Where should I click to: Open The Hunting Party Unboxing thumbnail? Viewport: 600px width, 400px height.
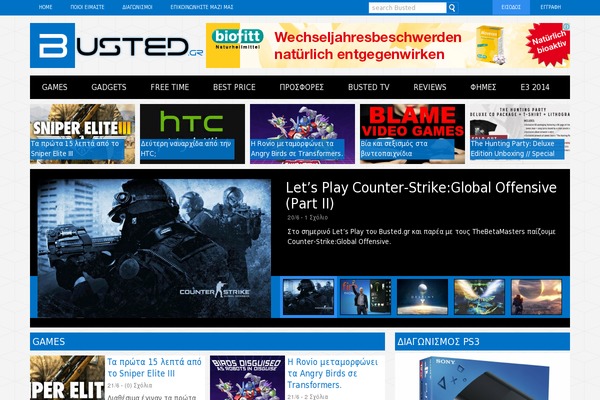520,134
